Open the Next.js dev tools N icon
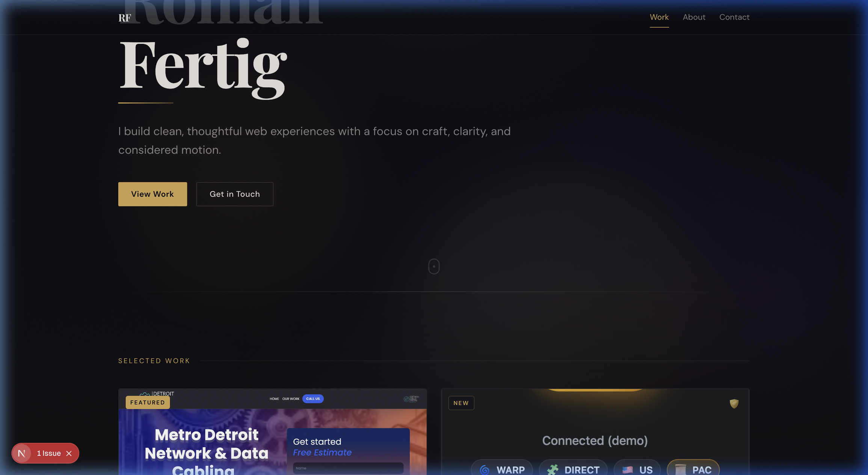The height and width of the screenshot is (475, 868). (22, 453)
